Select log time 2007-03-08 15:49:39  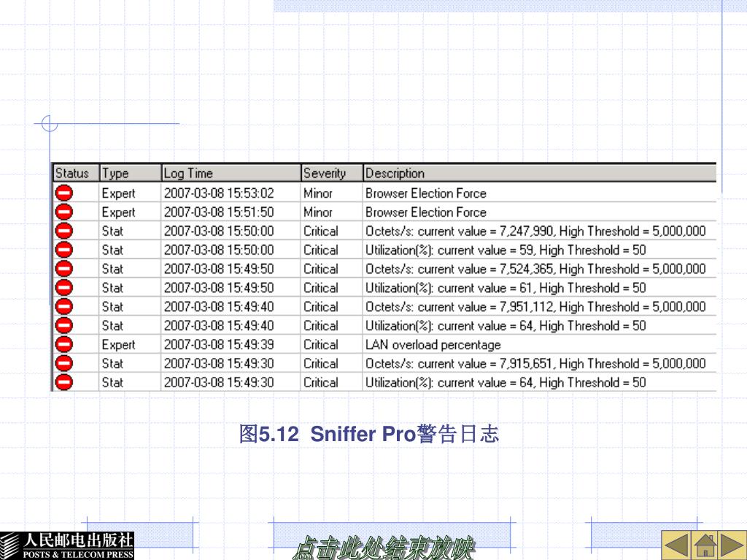(x=219, y=344)
